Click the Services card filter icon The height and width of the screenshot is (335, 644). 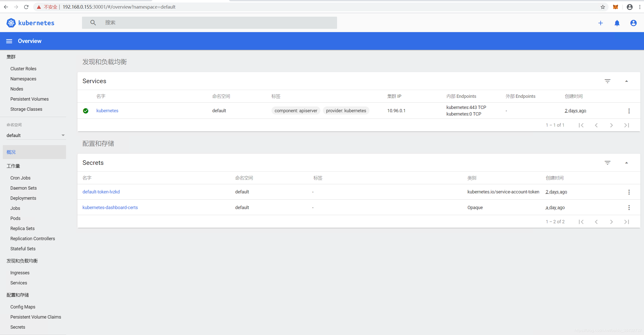click(x=607, y=81)
